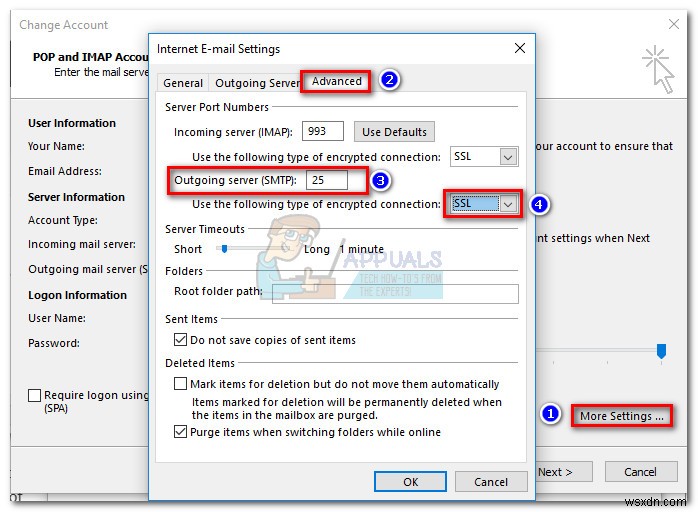The image size is (698, 512).
Task: Uncheck Purge items when switching folders
Action: [x=180, y=431]
